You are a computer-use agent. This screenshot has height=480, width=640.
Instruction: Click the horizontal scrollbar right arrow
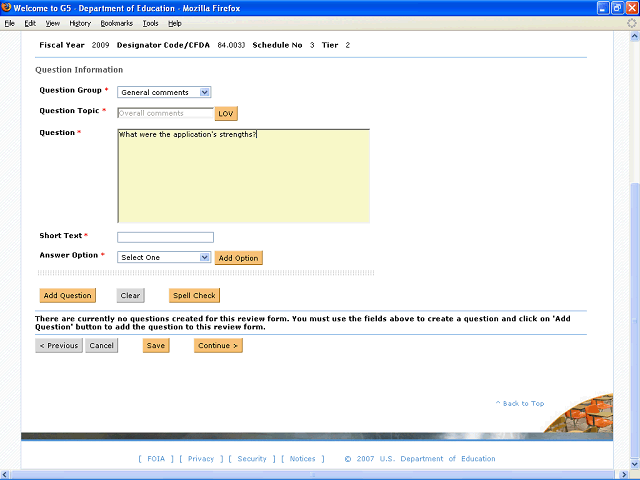click(624, 475)
